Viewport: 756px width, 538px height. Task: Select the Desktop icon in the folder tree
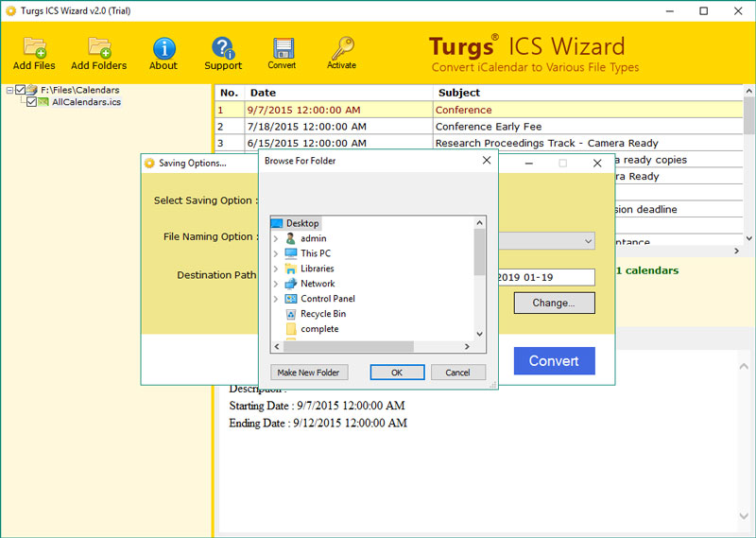[x=277, y=223]
